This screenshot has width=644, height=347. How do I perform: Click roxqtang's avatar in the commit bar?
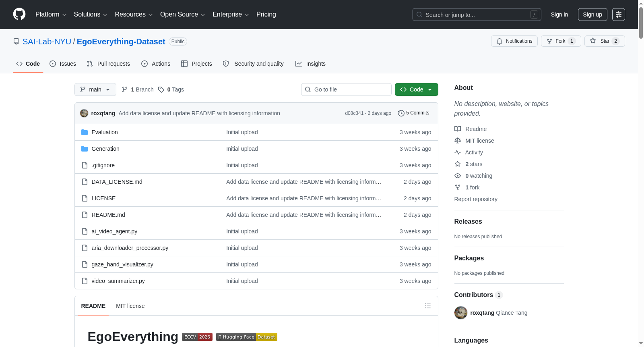(x=84, y=113)
